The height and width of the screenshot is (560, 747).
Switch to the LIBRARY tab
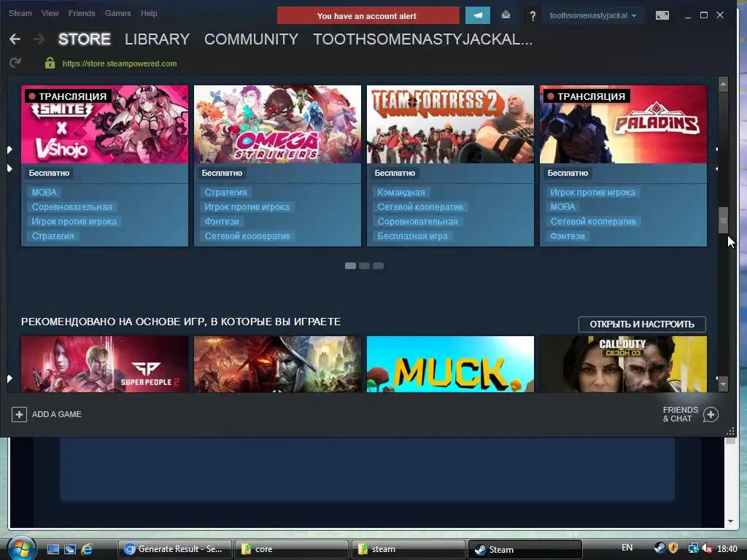158,39
